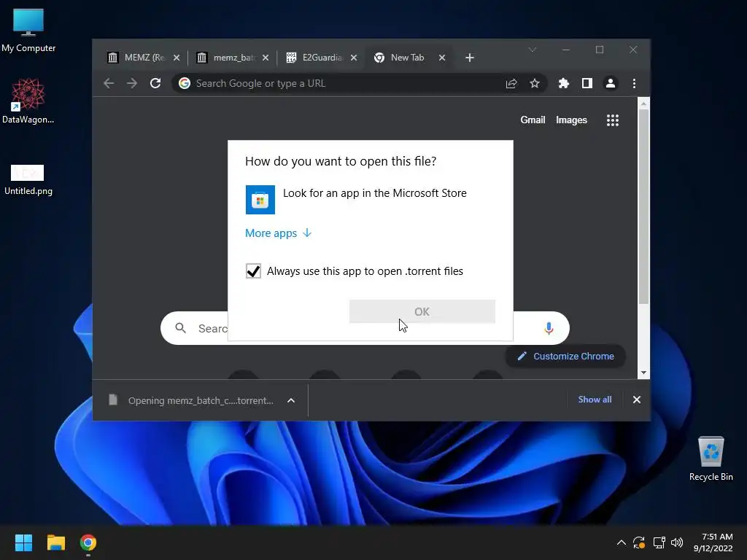Toggle Chrome's side panel icon
The width and height of the screenshot is (747, 560).
pyautogui.click(x=587, y=83)
